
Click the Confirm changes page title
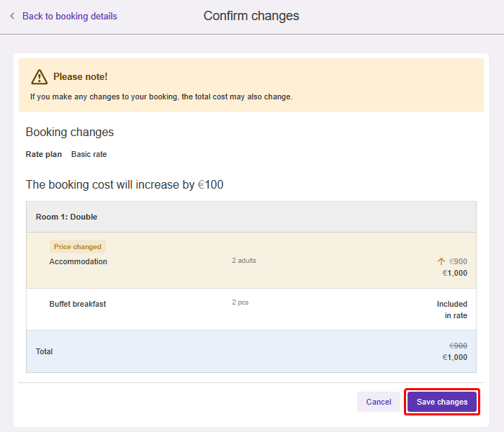pyautogui.click(x=251, y=16)
